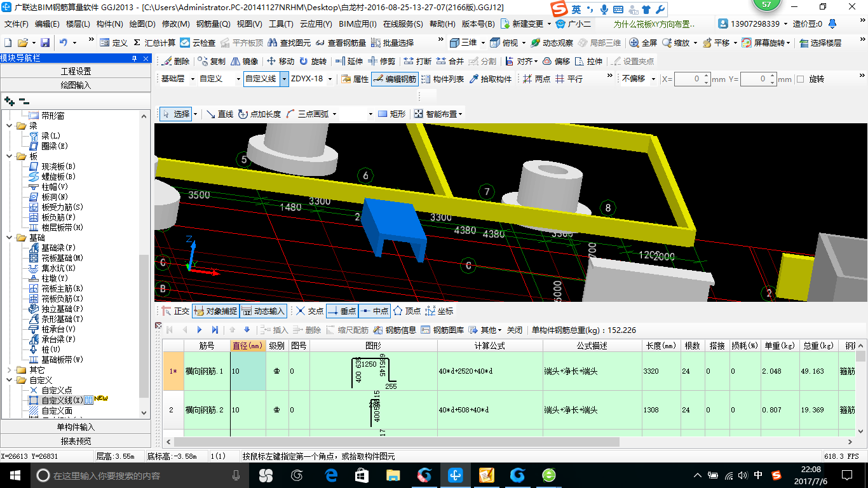Select the 直线 line drawing tool
The image size is (868, 488).
click(220, 114)
